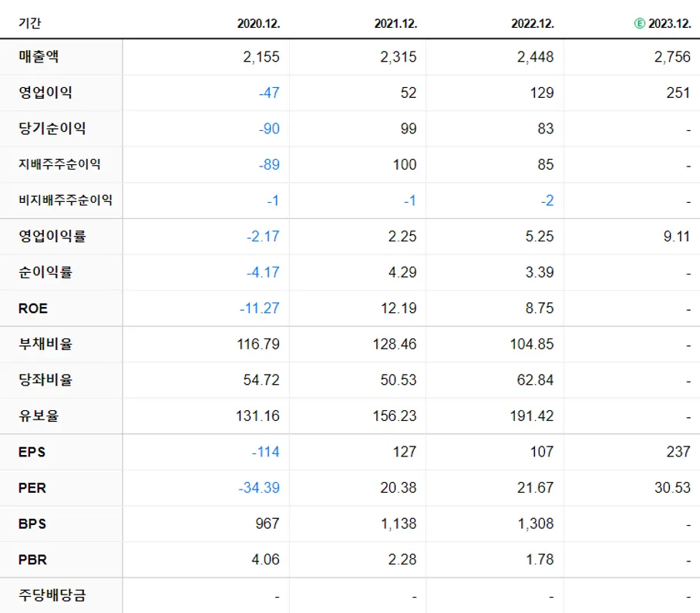Click the green E estimate icon beside 2023.12.
This screenshot has width=700, height=613.
[x=639, y=23]
